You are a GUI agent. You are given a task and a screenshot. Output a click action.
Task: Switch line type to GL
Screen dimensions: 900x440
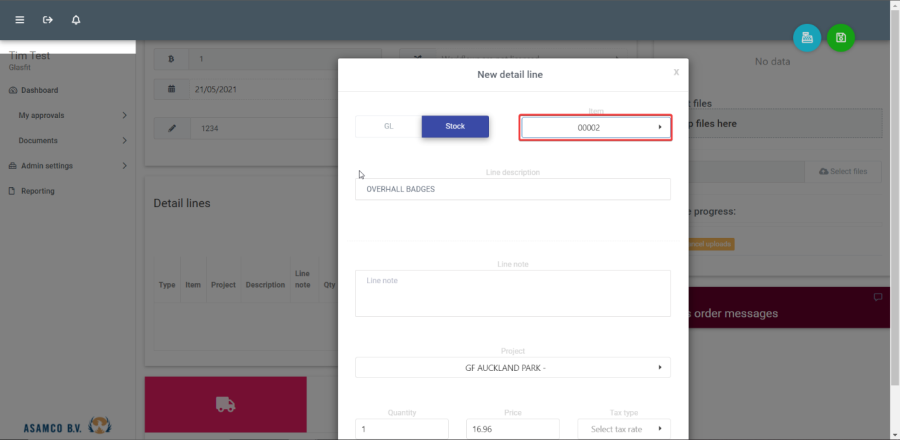pos(388,127)
